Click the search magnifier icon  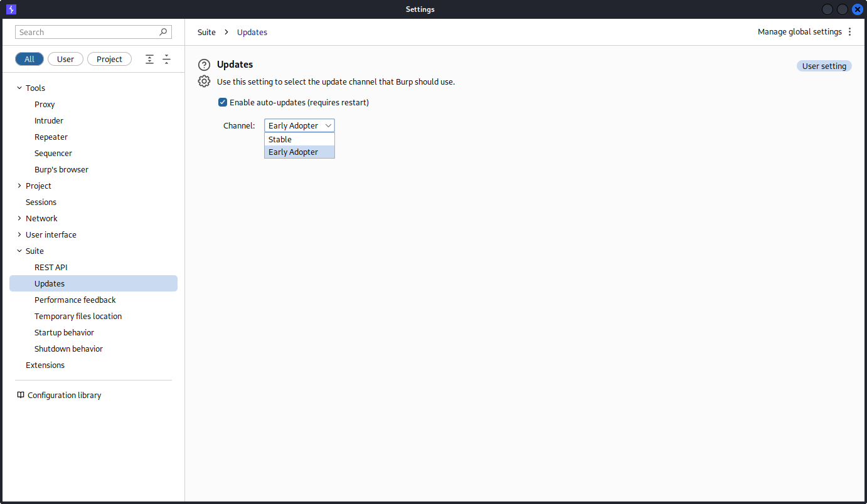point(163,32)
